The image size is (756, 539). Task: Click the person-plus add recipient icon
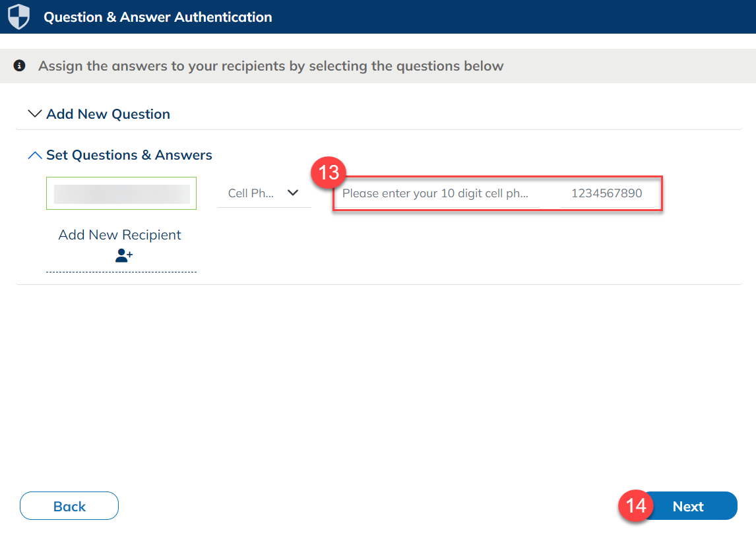tap(123, 256)
